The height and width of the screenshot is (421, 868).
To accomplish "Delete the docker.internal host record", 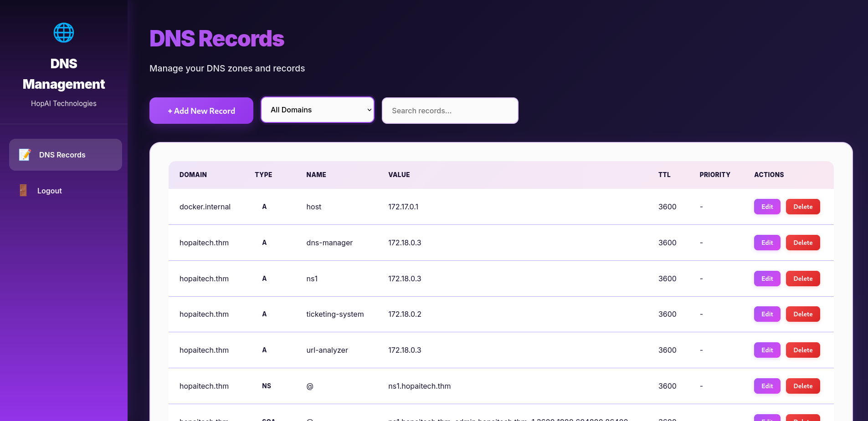I will (802, 207).
